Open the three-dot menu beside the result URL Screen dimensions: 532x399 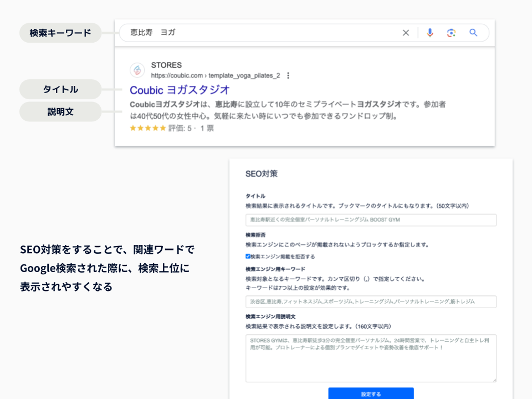click(x=288, y=75)
